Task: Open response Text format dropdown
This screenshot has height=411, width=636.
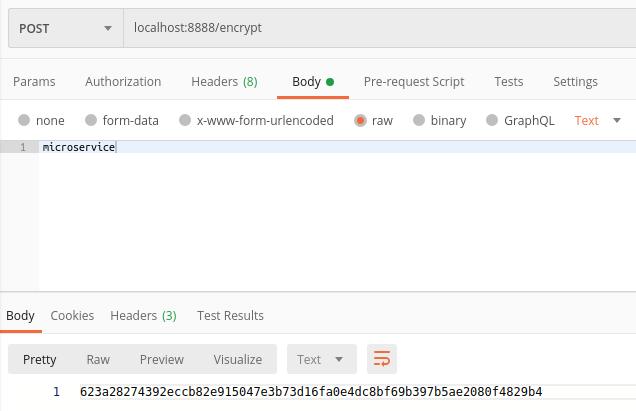Action: [320, 359]
